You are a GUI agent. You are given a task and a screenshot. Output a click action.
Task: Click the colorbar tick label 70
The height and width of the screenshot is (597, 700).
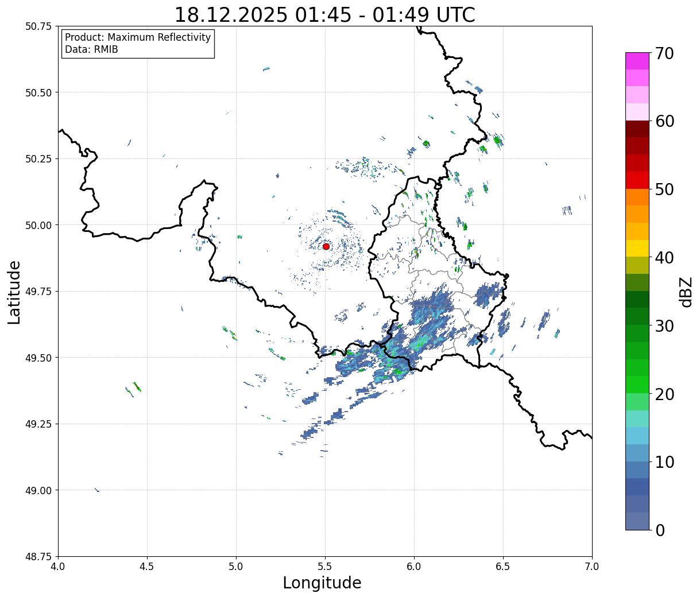click(x=664, y=53)
